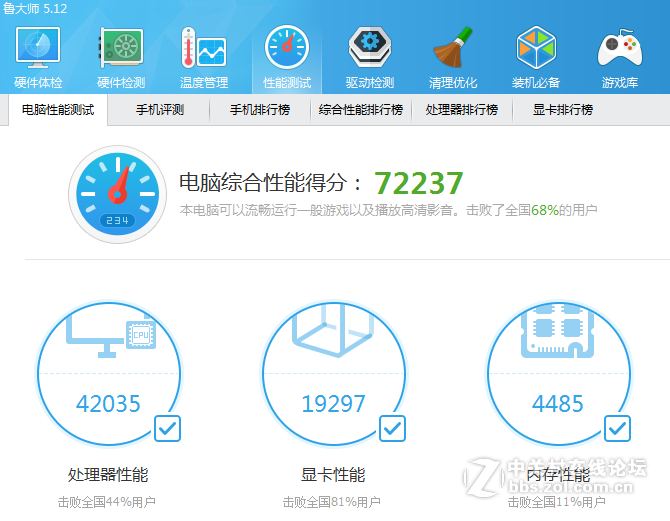Toggle the 处理器性能 checkbox
Image resolution: width=670 pixels, height=521 pixels.
click(168, 428)
